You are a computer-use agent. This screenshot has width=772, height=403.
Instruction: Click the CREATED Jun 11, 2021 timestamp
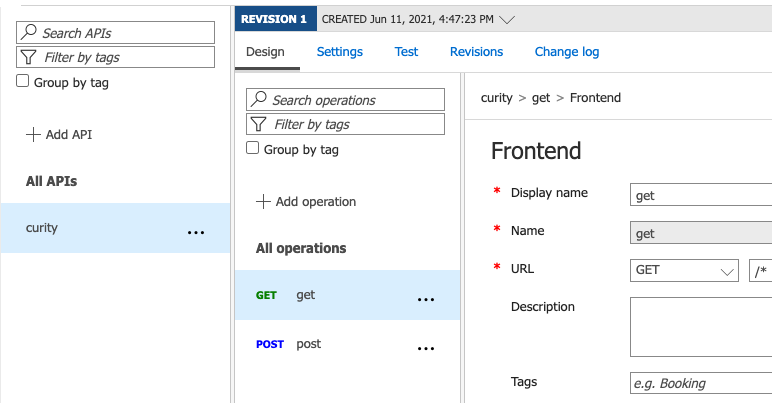click(x=407, y=19)
